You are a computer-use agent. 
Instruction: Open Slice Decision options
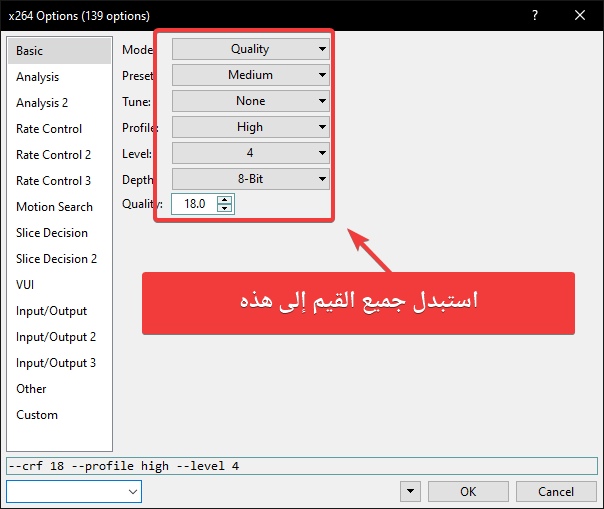(x=59, y=233)
